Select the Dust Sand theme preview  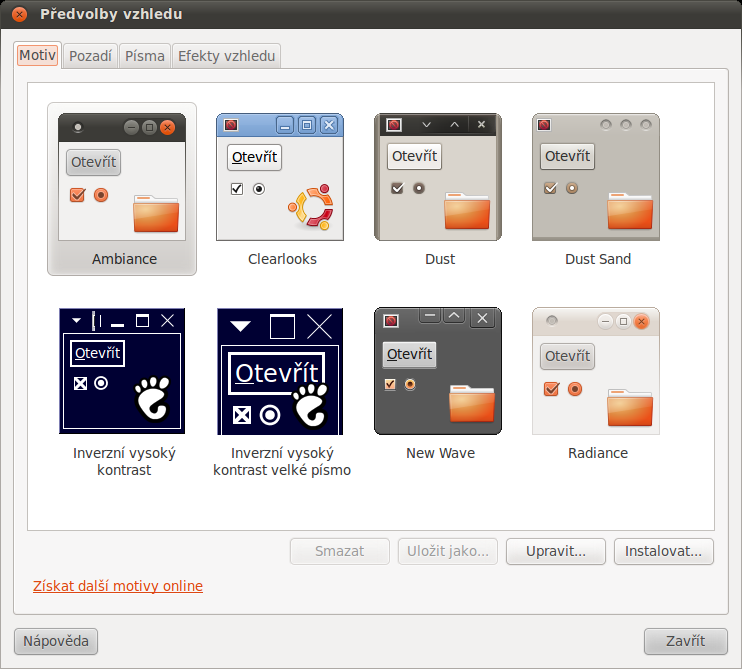click(x=596, y=177)
